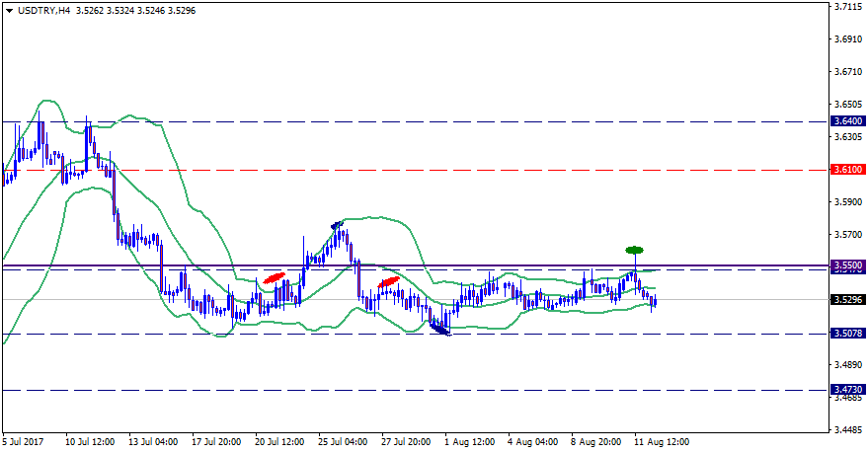Screen dimensions: 868x453
Task: Click the gray 3.5296 current price tag
Action: click(847, 299)
